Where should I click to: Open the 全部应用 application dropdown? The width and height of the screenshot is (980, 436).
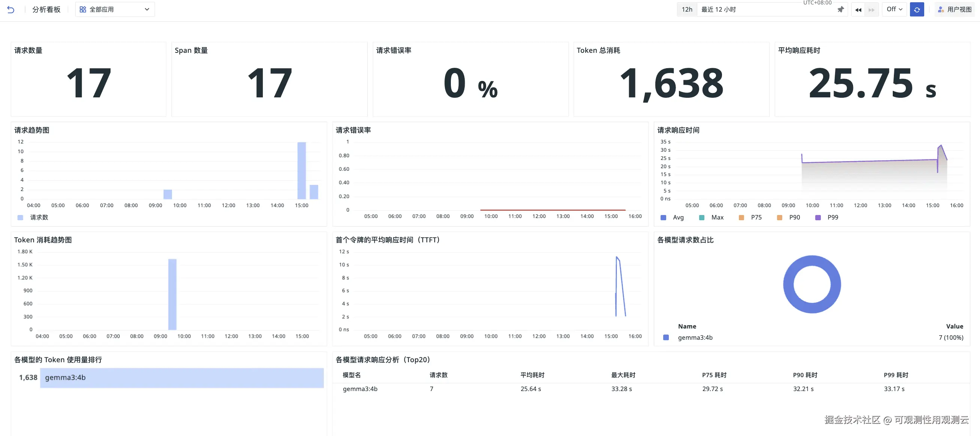click(x=115, y=9)
